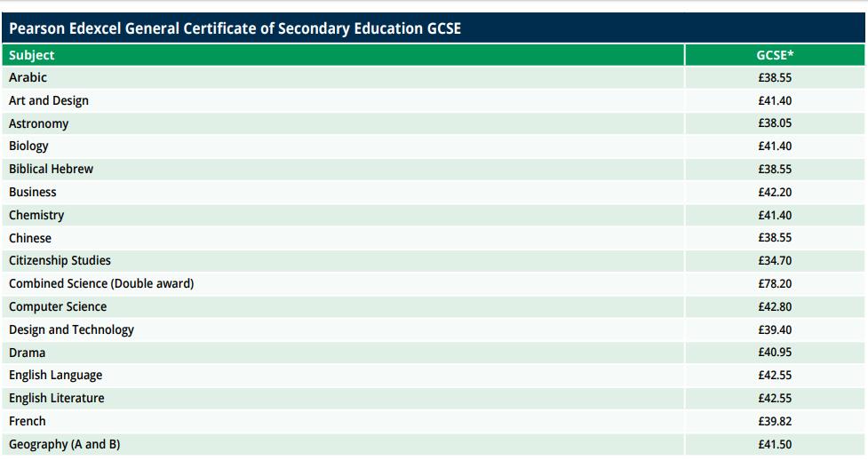Select the Geography (A and B) row
The width and height of the screenshot is (868, 460).
pos(434,444)
